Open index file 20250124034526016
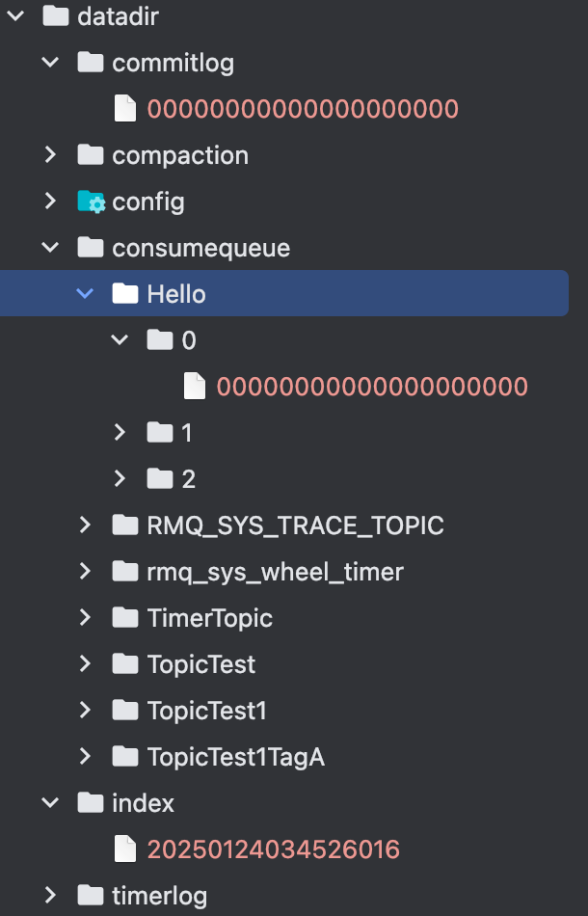588x916 pixels. [273, 849]
